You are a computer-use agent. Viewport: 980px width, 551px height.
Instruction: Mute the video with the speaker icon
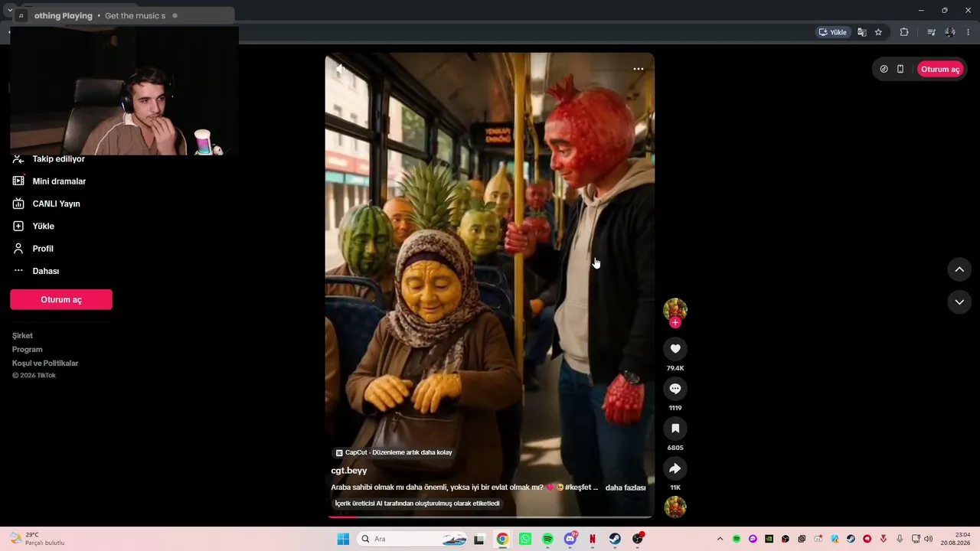(340, 69)
